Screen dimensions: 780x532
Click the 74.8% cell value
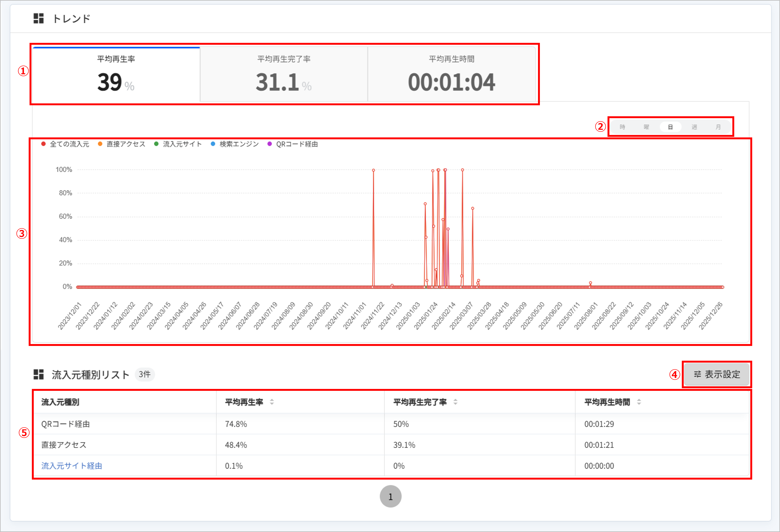pyautogui.click(x=236, y=424)
